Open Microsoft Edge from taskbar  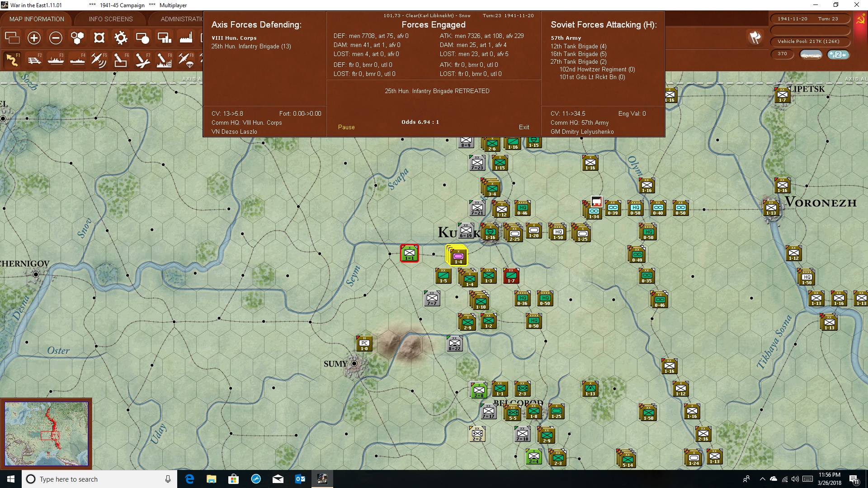[x=189, y=479]
